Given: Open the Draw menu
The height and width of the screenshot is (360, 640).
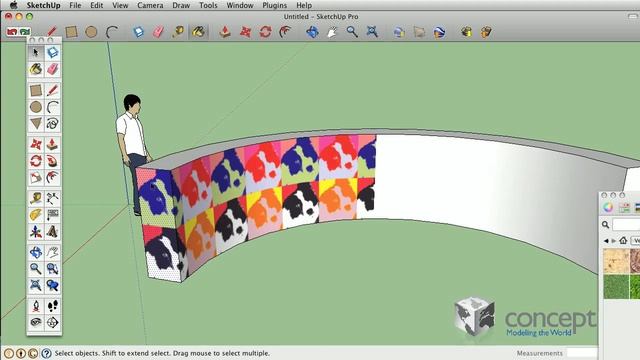Looking at the screenshot, I should coord(181,5).
